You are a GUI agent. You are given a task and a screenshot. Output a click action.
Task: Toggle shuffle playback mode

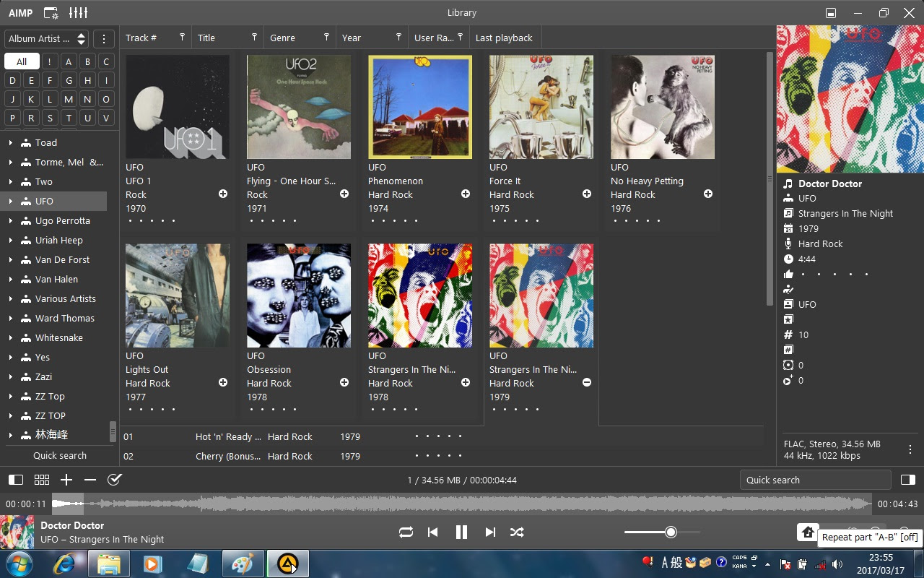click(517, 532)
